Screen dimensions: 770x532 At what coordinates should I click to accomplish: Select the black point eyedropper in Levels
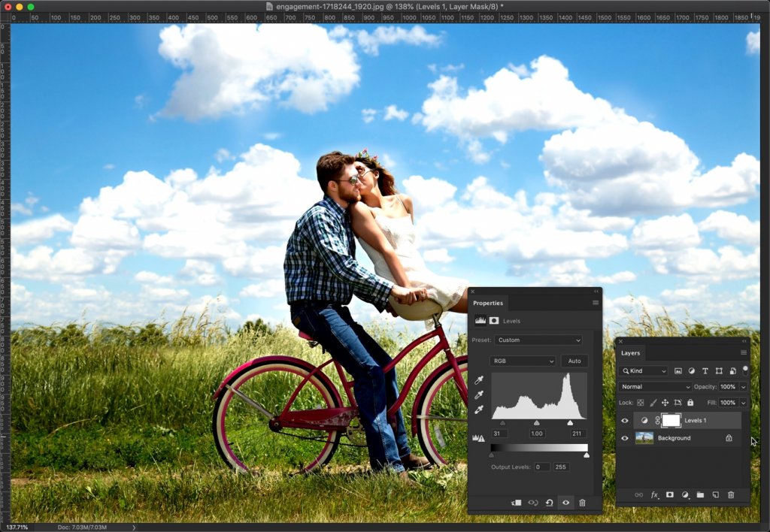479,381
